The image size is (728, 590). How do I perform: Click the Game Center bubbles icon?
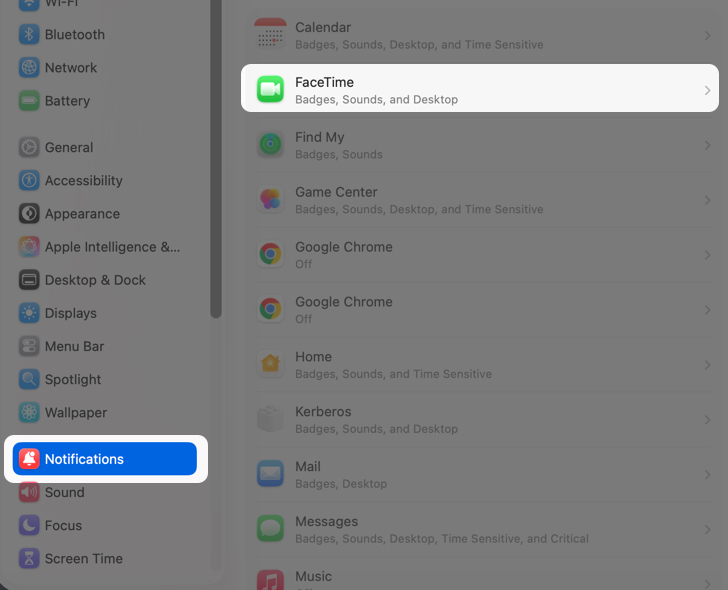[270, 199]
